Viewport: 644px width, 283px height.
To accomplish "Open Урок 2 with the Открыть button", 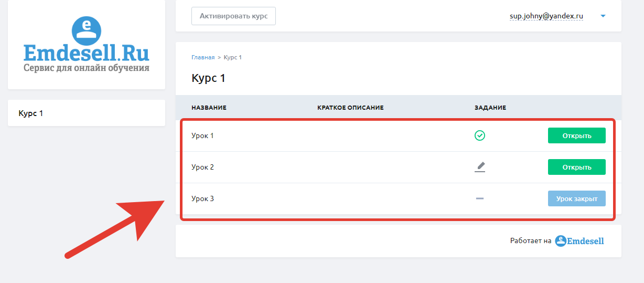I will point(577,167).
